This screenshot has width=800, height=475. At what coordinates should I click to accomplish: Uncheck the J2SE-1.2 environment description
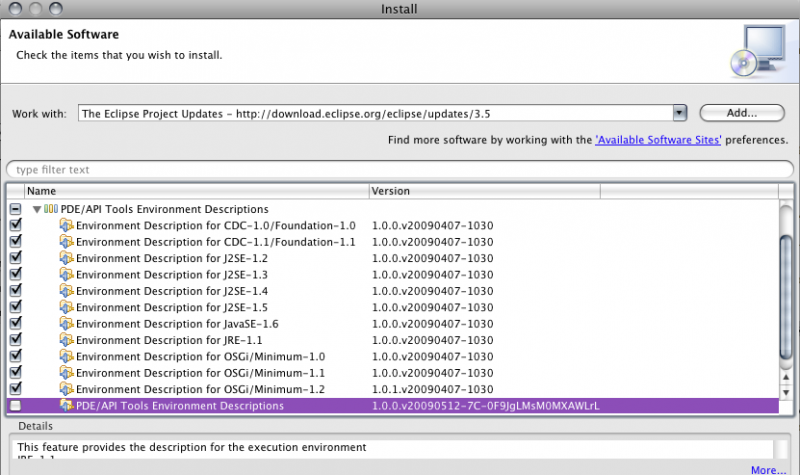[x=16, y=257]
